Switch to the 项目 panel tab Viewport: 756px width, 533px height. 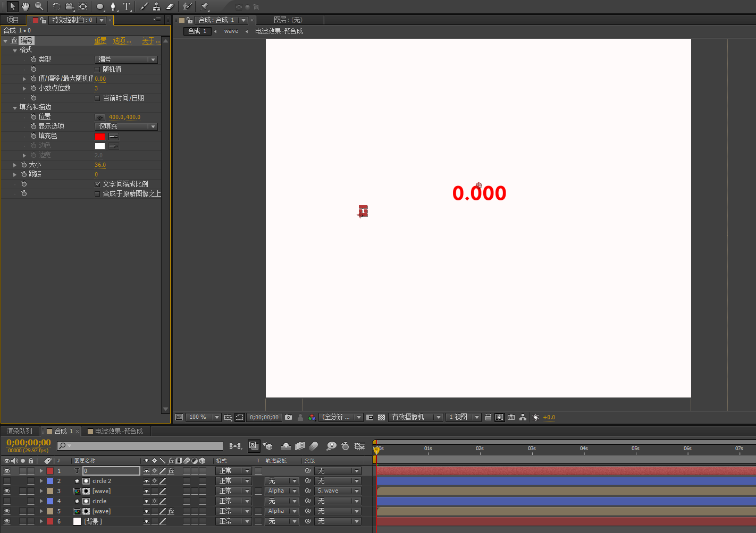tap(13, 20)
